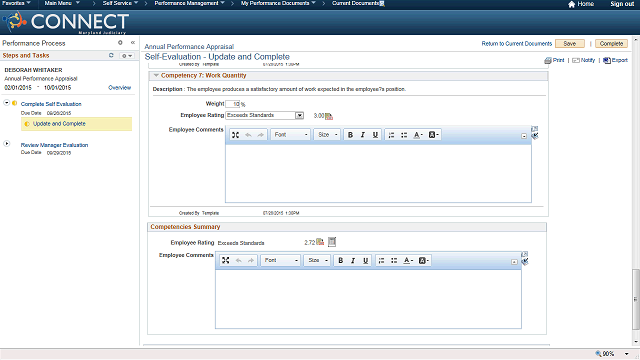
Task: Click the Print icon link
Action: [554, 60]
